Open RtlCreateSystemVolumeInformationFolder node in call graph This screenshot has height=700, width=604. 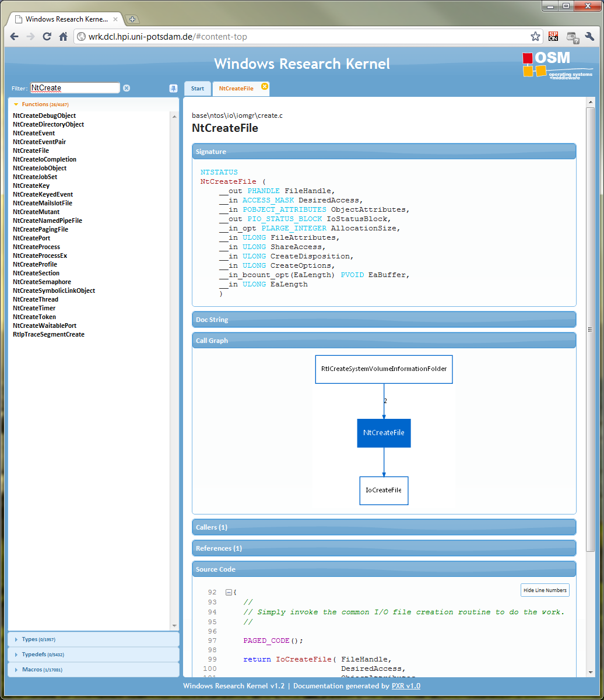pyautogui.click(x=384, y=369)
